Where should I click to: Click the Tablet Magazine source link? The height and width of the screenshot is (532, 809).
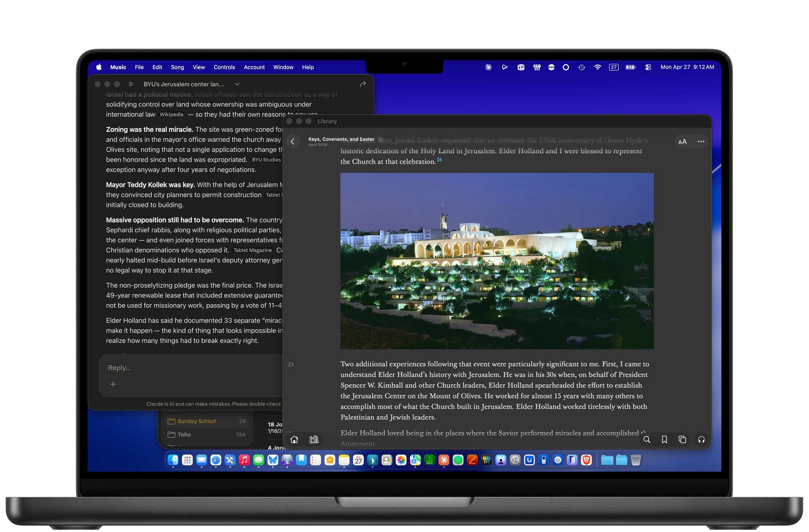(x=252, y=250)
